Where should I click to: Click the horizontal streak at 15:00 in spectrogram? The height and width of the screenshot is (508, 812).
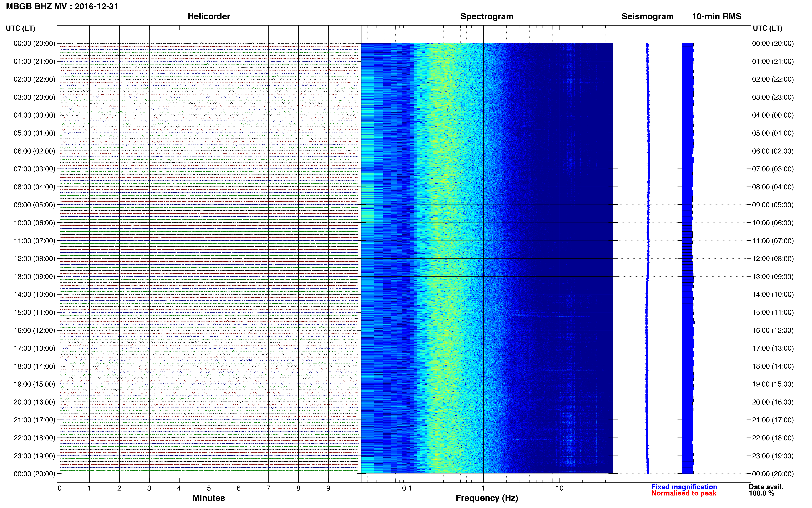coord(551,313)
